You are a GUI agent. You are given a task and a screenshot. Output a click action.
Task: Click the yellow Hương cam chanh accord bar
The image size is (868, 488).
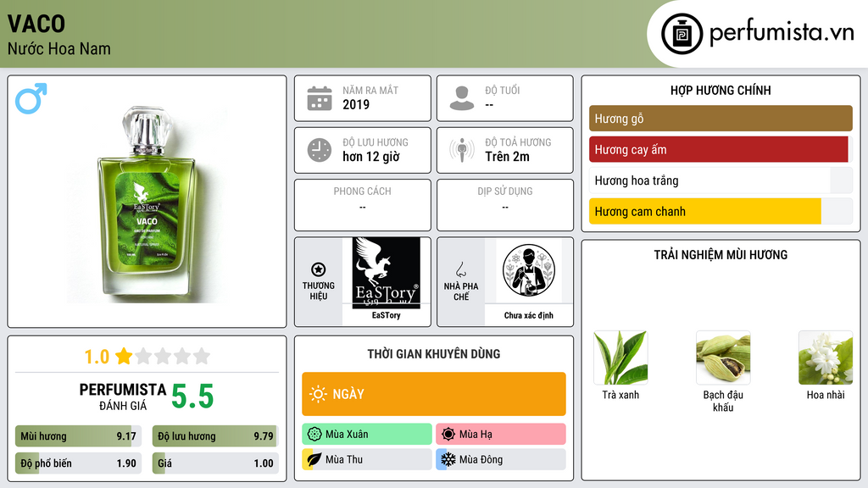(721, 211)
